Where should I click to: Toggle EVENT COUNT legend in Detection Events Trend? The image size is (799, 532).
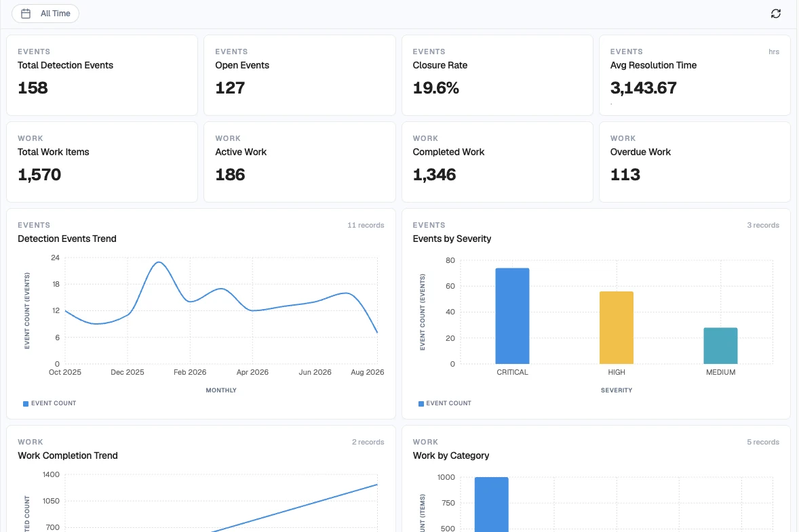50,403
